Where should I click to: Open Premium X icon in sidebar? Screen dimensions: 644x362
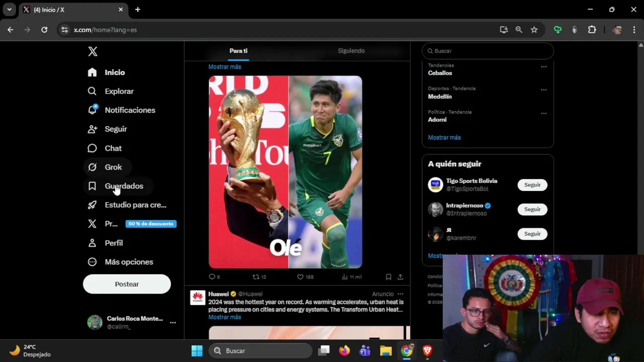[92, 224]
